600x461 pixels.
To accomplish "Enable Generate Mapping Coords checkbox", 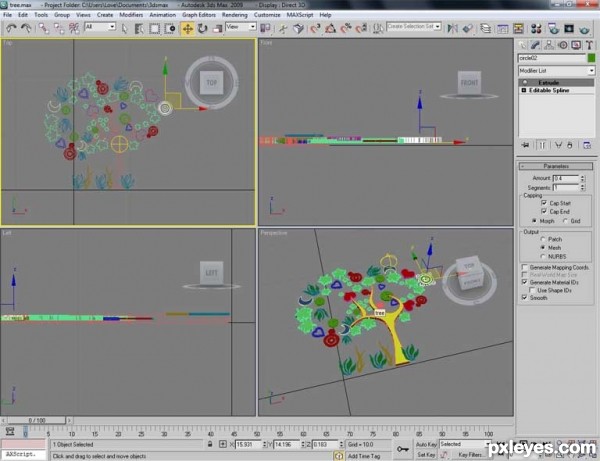I will tap(525, 267).
